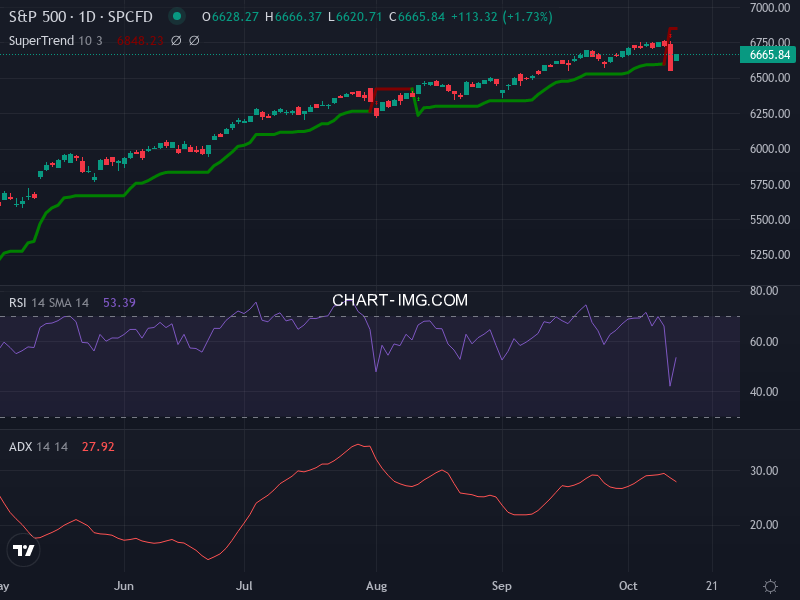The image size is (800, 600).
Task: Click the S&P 500 symbol title
Action: pos(82,16)
